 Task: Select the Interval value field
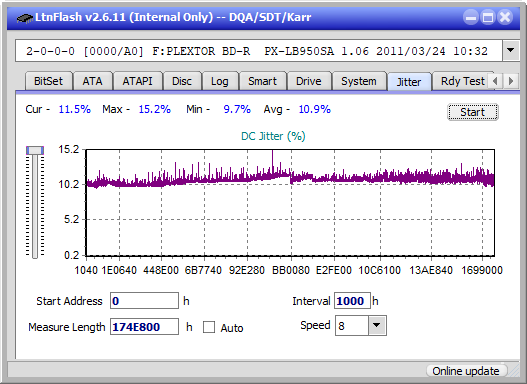coord(352,301)
